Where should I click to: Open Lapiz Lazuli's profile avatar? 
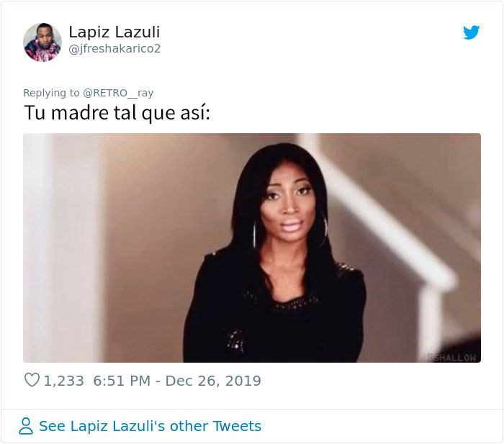coord(42,42)
